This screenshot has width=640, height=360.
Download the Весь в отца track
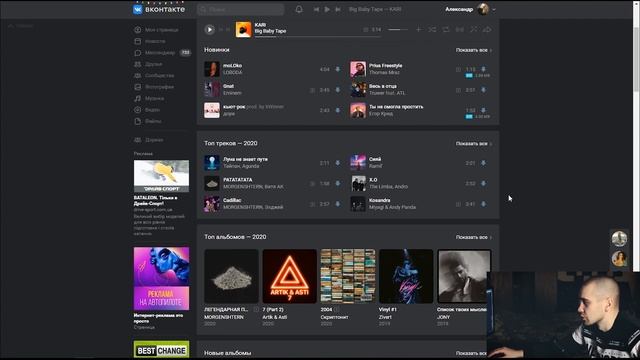[483, 90]
